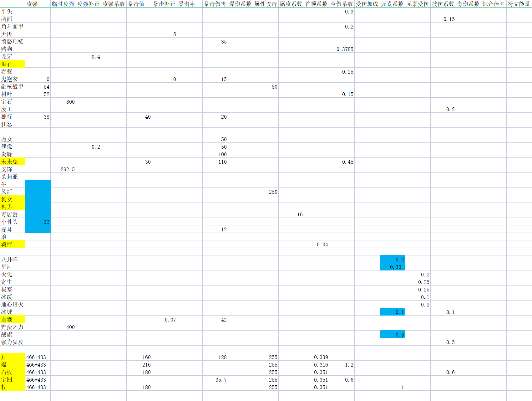The height and width of the screenshot is (401, 532).
Task: Click the 愤怒项链 row label
Action: [13, 41]
